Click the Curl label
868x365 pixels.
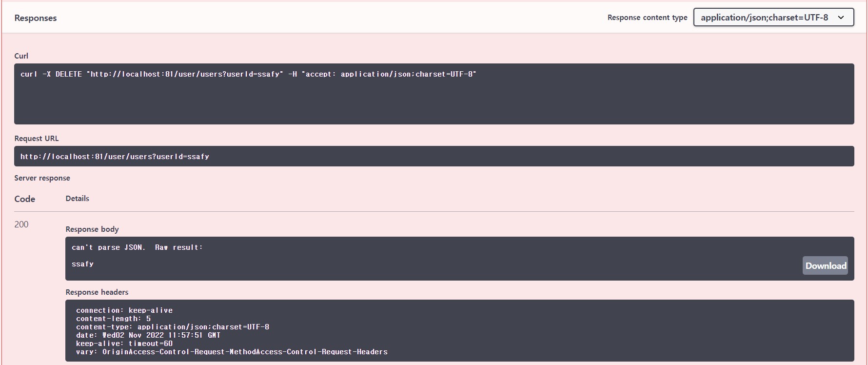pos(21,56)
